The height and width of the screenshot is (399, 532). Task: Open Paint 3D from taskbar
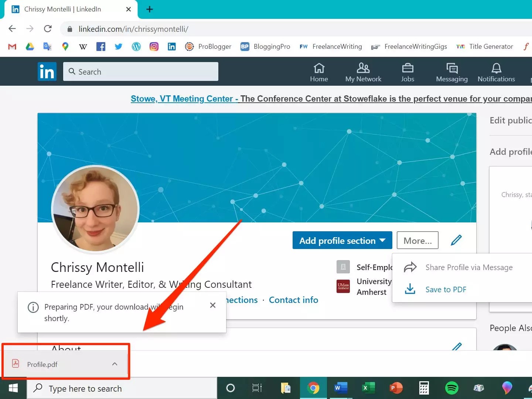tap(507, 388)
